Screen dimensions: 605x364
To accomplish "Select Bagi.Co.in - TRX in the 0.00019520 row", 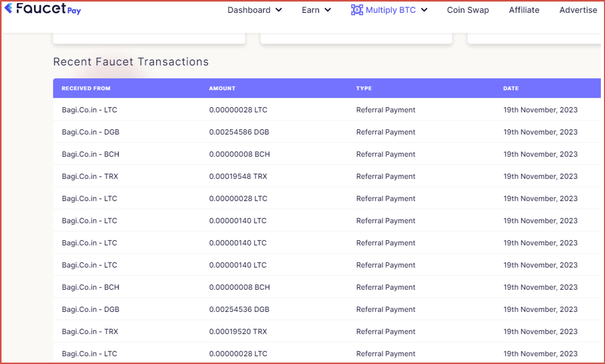I will pos(90,332).
